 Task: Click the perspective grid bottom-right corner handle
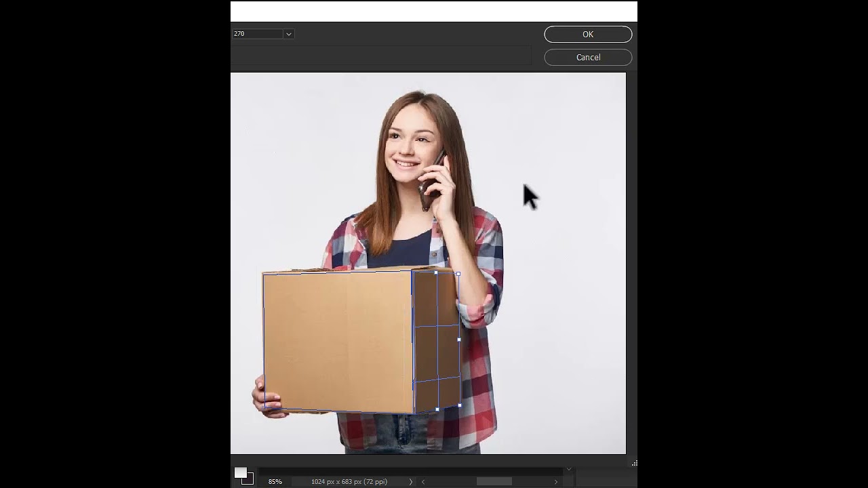(x=460, y=405)
